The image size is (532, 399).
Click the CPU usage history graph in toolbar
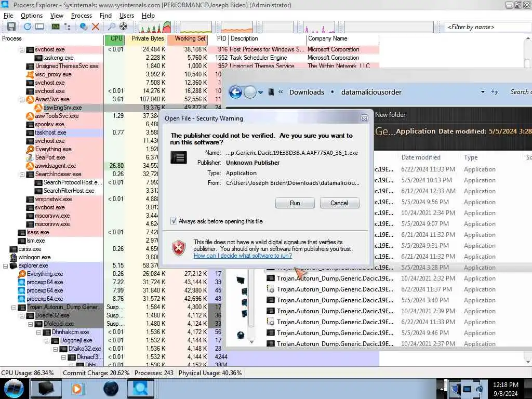(x=155, y=27)
